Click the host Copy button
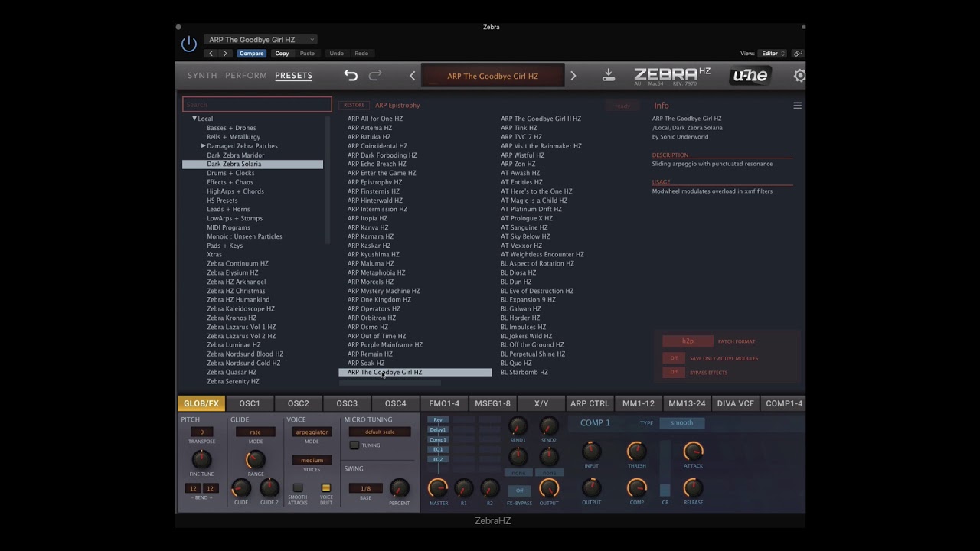Image resolution: width=980 pixels, height=551 pixels. coord(282,54)
